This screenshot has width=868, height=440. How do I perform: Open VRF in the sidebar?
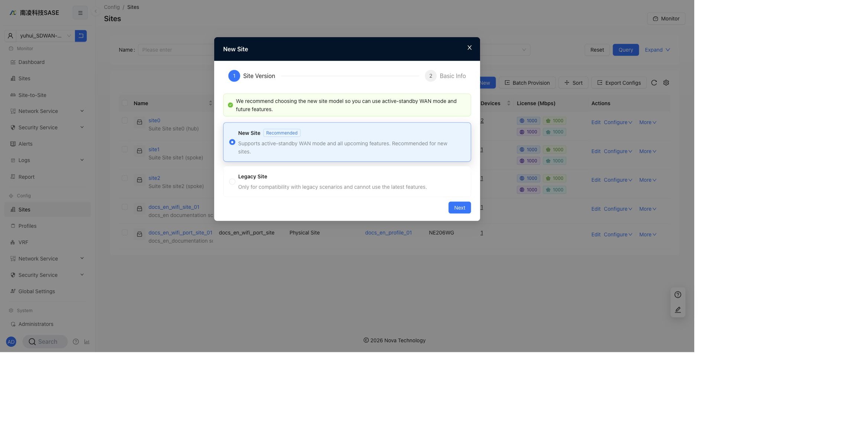point(48,242)
